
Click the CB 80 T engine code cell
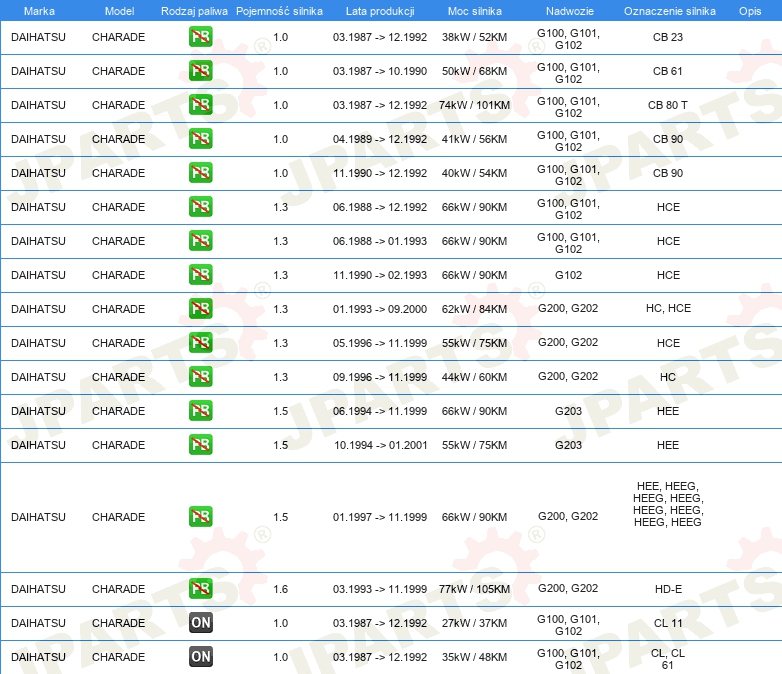click(x=668, y=105)
